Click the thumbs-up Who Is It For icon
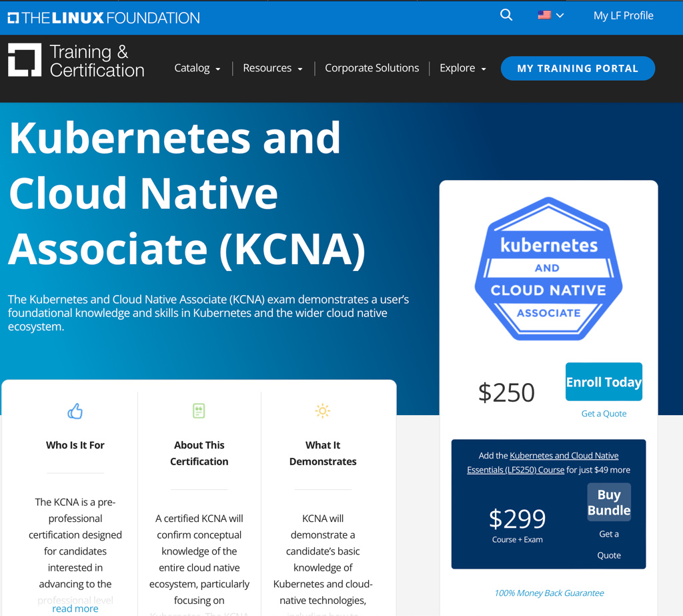683x616 pixels. [x=75, y=410]
